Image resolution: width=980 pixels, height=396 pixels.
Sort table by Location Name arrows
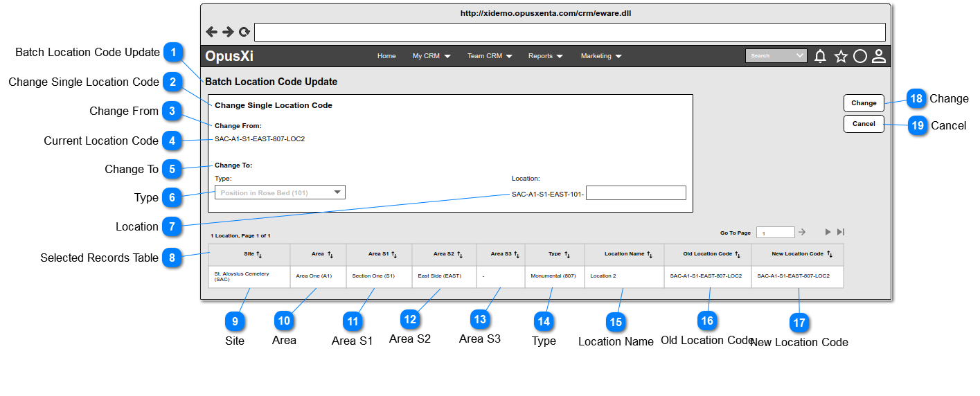(650, 255)
